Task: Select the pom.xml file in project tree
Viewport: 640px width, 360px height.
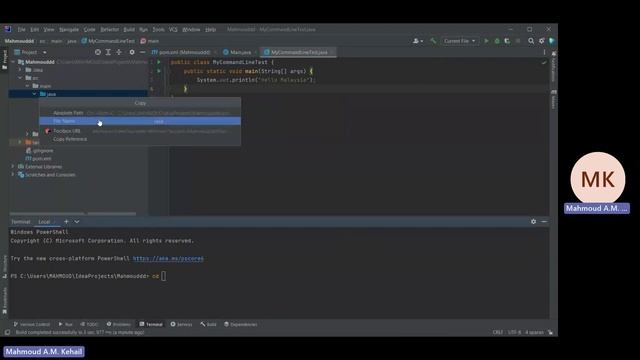Action: point(38,158)
